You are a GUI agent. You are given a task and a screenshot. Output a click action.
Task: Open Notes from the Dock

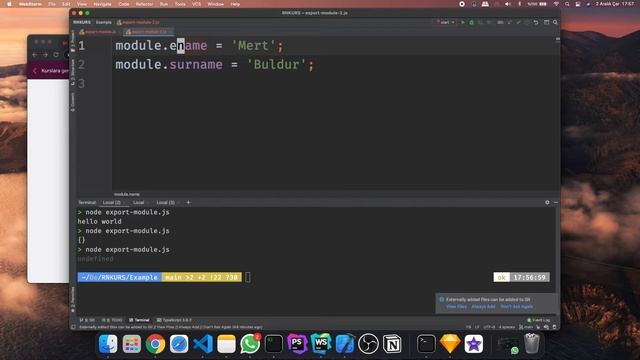[227, 344]
